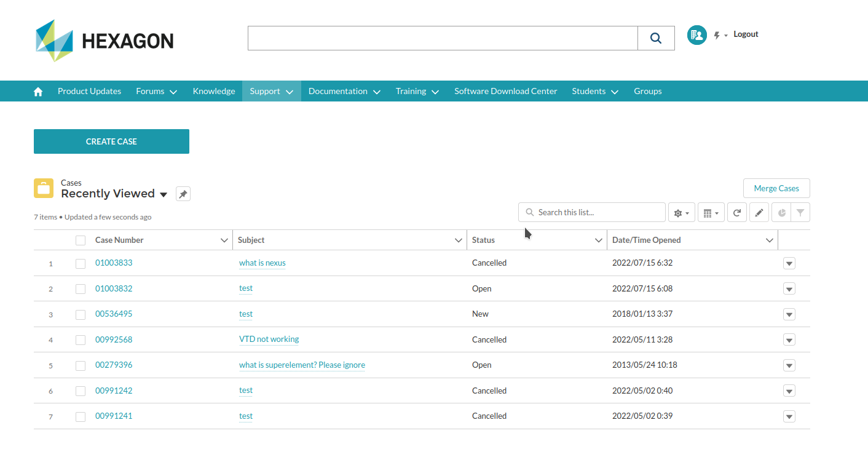Open the Groups page

point(648,91)
